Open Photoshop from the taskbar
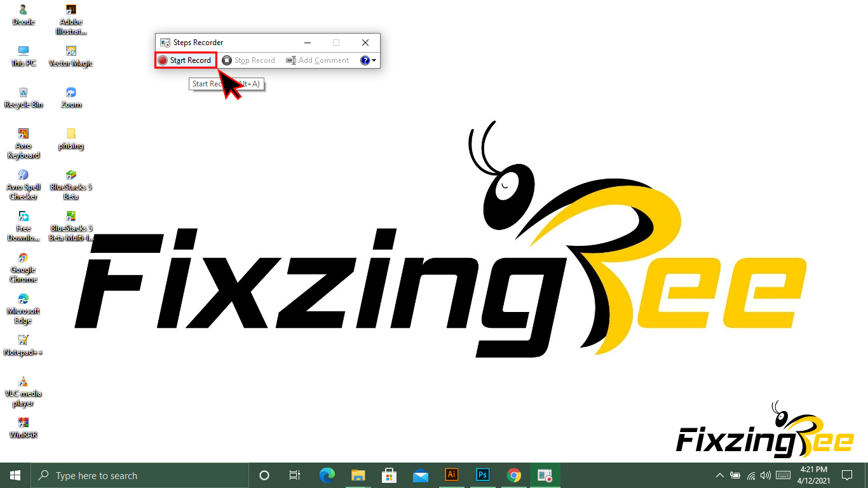Viewport: 868px width, 488px height. click(483, 475)
